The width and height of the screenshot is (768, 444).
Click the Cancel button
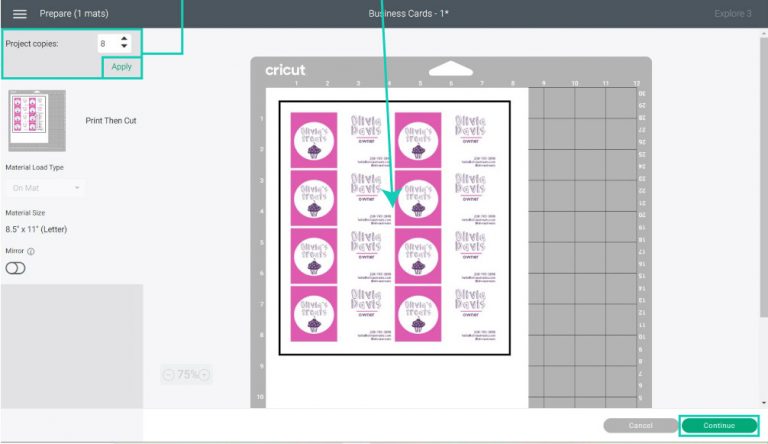tap(640, 425)
